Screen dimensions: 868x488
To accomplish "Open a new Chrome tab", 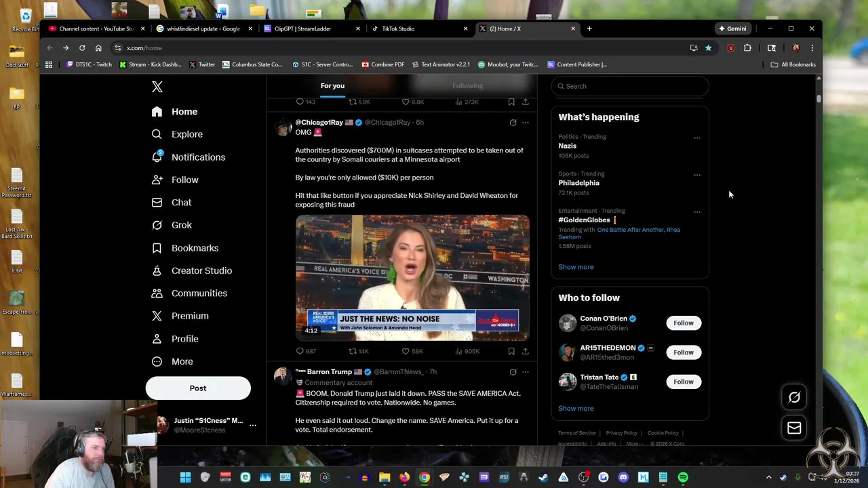I will click(589, 28).
